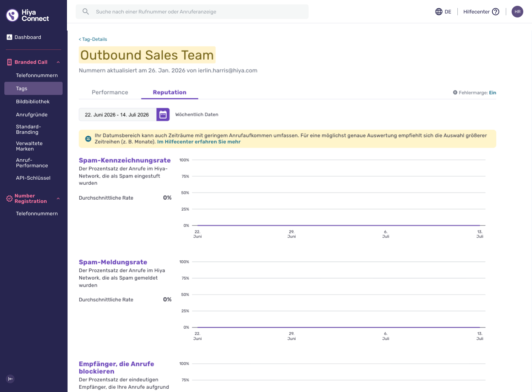Go back via Tag-Details link
The image size is (532, 392).
(x=93, y=39)
